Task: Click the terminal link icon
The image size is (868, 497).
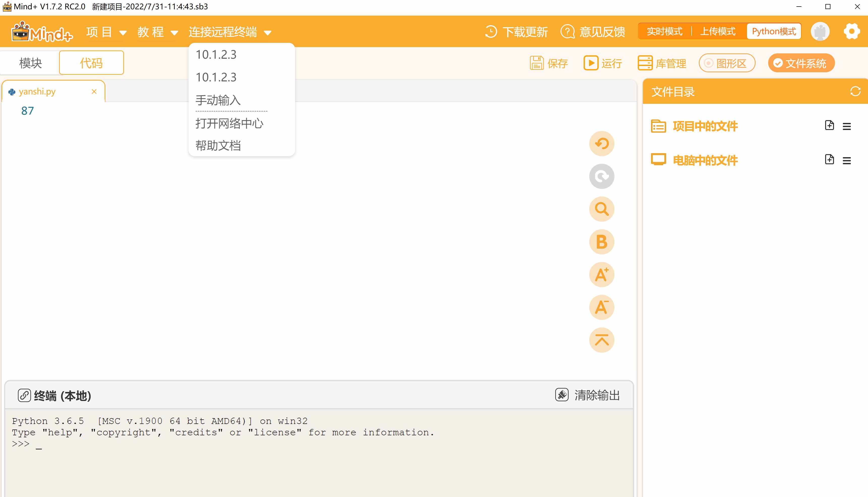Action: click(x=24, y=395)
